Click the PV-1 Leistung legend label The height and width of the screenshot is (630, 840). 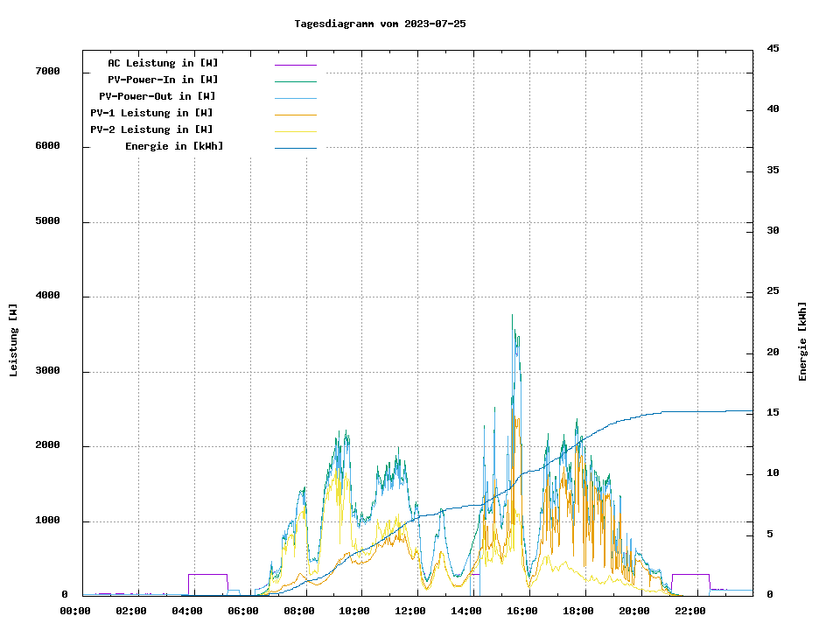click(x=151, y=113)
